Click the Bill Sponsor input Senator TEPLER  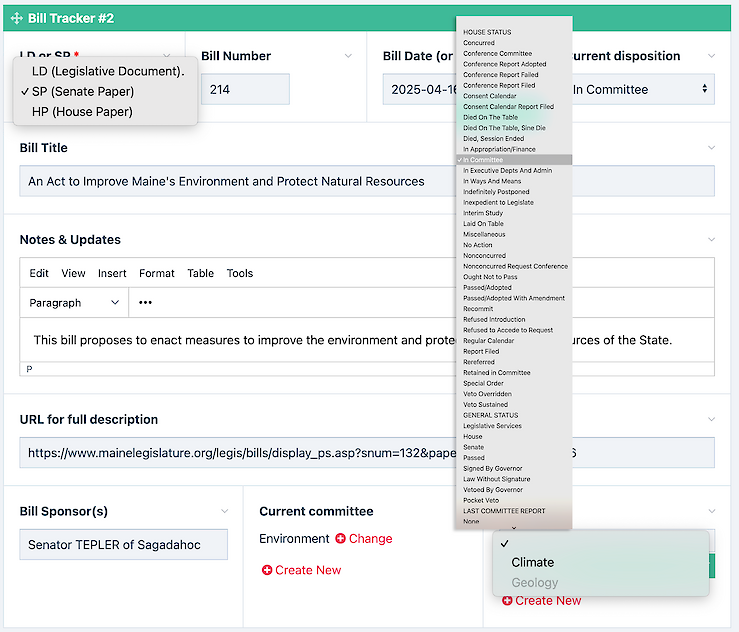click(123, 544)
